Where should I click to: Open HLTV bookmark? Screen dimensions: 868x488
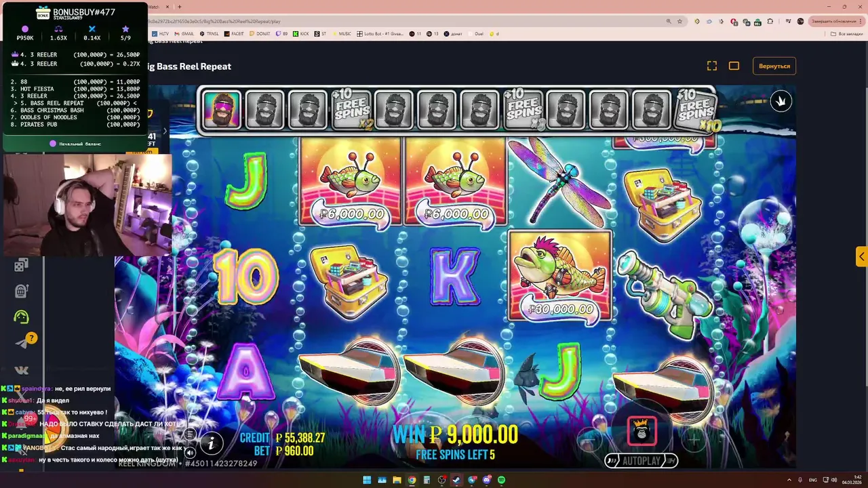(x=160, y=33)
